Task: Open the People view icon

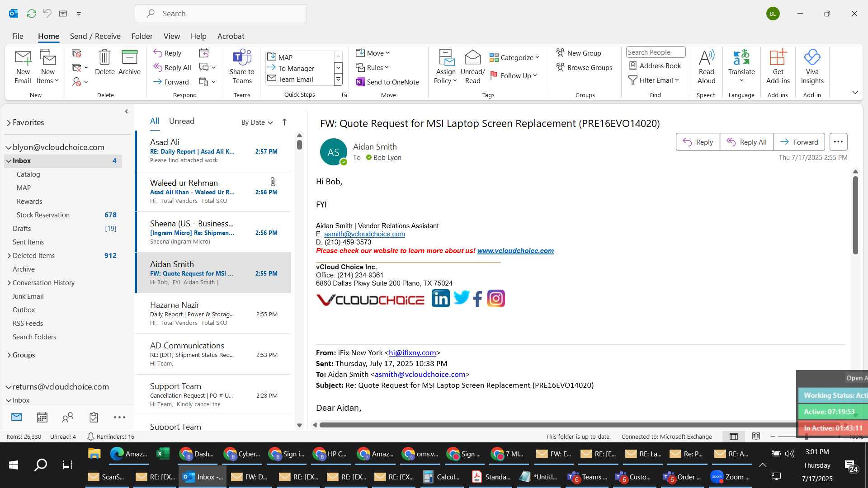Action: 68,418
